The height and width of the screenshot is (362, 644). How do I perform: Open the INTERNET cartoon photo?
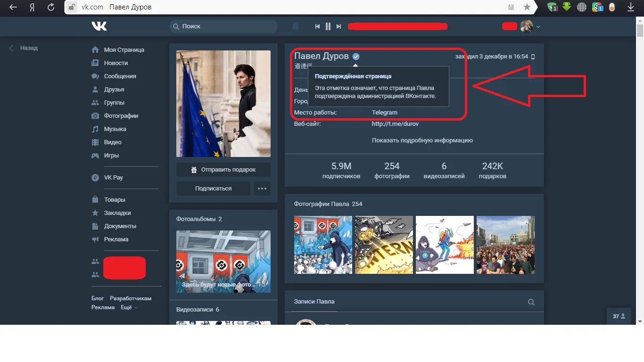pyautogui.click(x=384, y=245)
